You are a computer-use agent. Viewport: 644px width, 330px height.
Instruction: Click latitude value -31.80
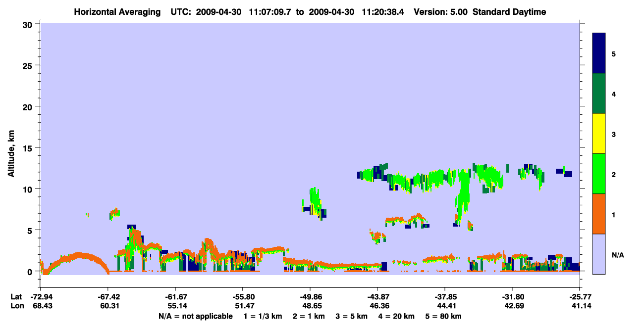[x=512, y=297]
